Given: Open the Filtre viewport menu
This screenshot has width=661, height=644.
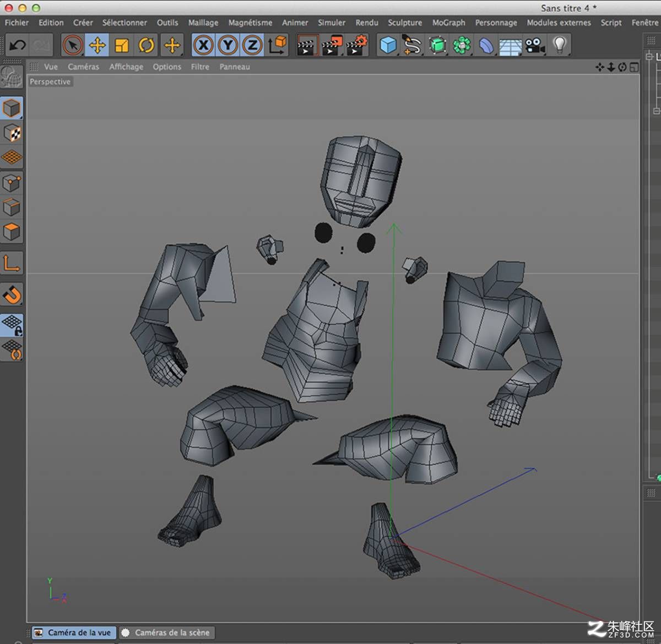Looking at the screenshot, I should click(x=200, y=67).
